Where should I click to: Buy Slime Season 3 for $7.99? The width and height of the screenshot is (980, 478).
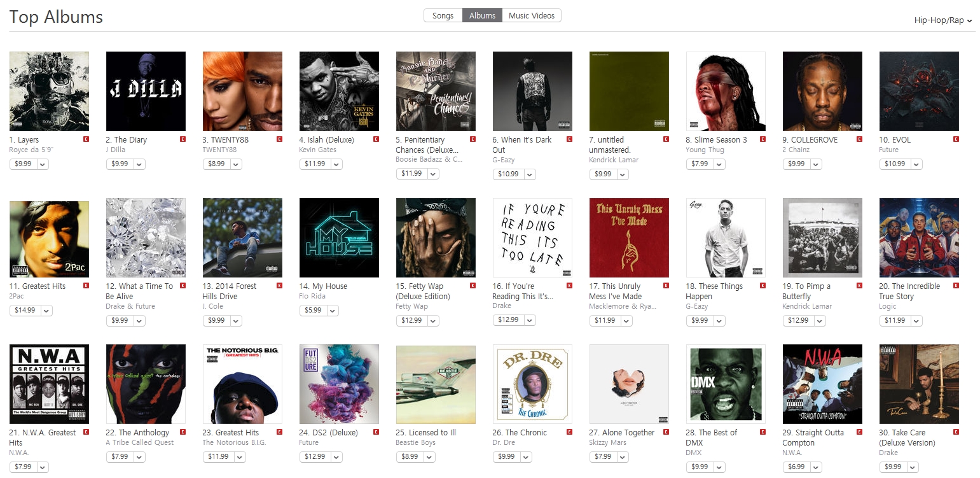coord(700,164)
